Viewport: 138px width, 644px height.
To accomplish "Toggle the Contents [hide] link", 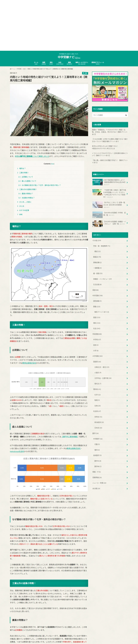I will (52, 164).
